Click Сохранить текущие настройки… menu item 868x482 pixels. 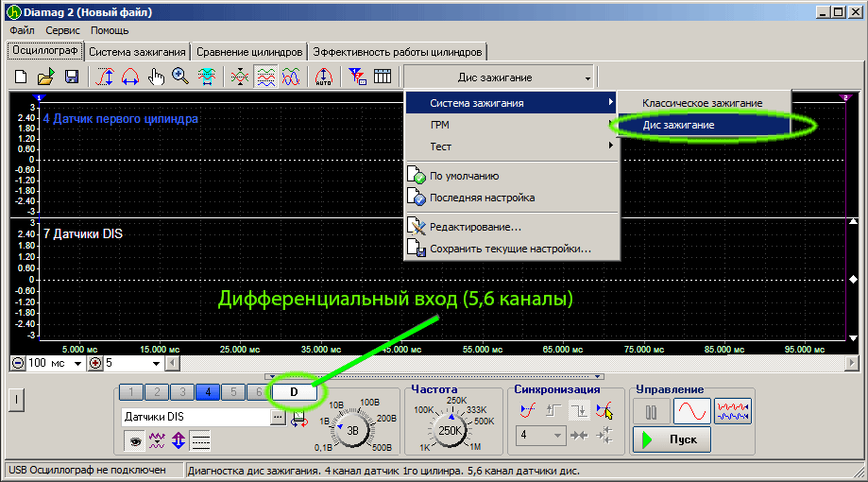click(512, 249)
